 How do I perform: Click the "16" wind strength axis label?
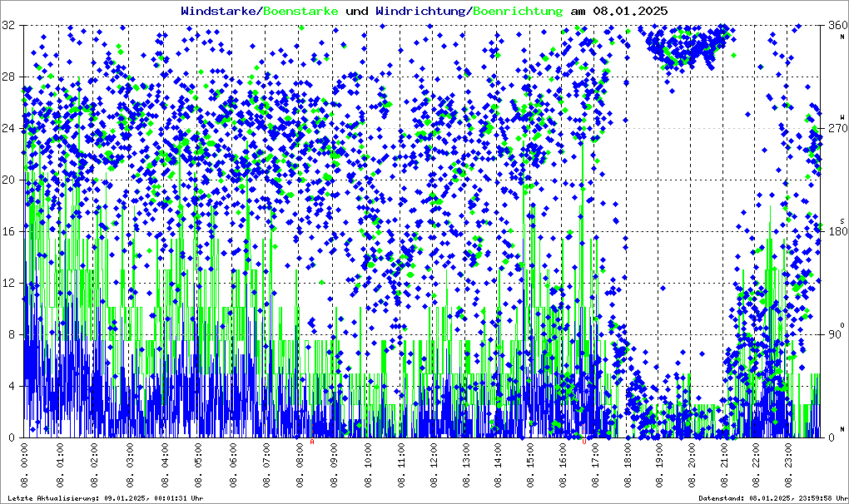pyautogui.click(x=8, y=231)
